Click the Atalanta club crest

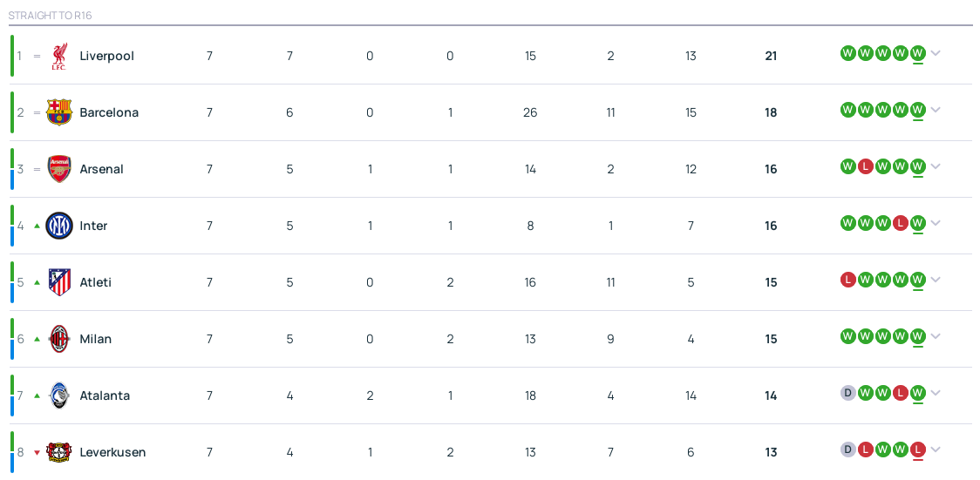coord(58,395)
